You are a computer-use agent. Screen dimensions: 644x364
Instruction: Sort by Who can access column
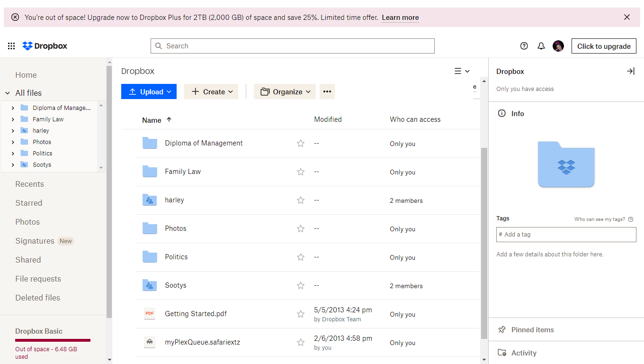415,119
